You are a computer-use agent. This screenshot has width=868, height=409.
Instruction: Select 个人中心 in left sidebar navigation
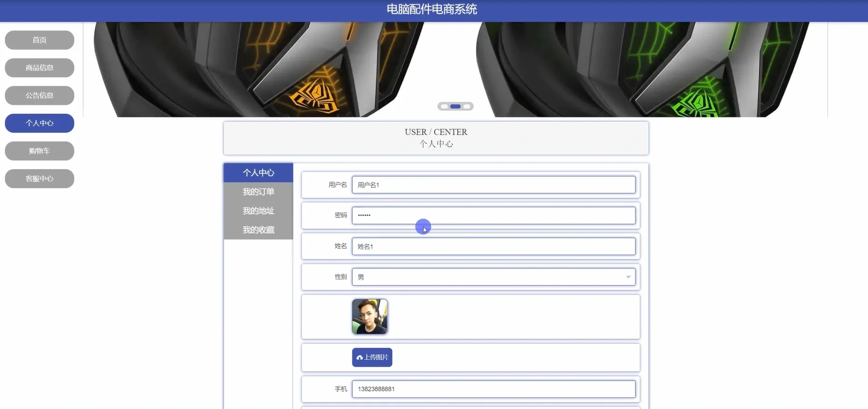40,123
